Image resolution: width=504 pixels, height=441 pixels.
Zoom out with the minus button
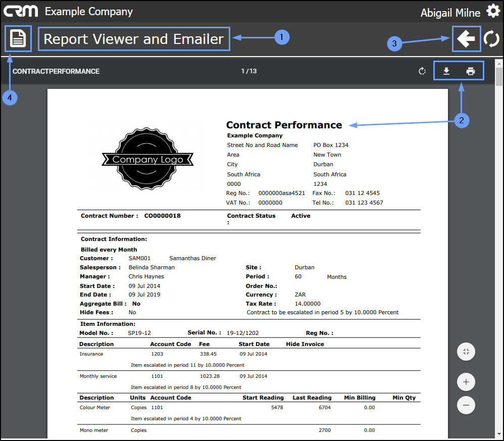click(466, 405)
